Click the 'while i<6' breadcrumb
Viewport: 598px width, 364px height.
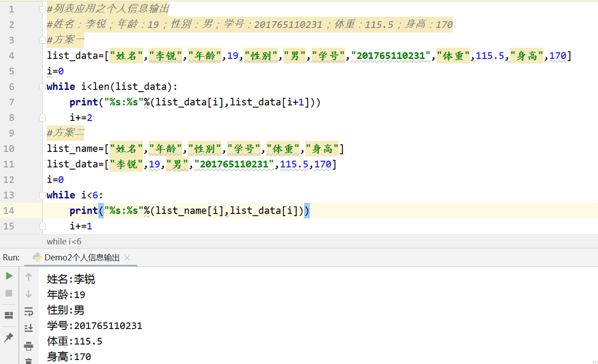click(64, 241)
